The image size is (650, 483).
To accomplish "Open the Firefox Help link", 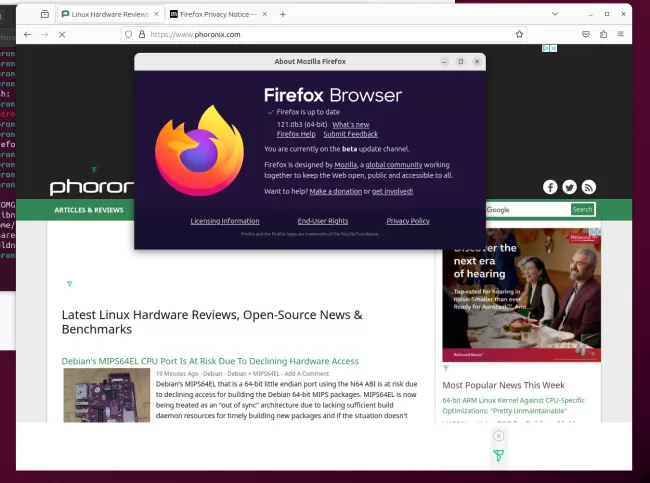I will pos(296,134).
